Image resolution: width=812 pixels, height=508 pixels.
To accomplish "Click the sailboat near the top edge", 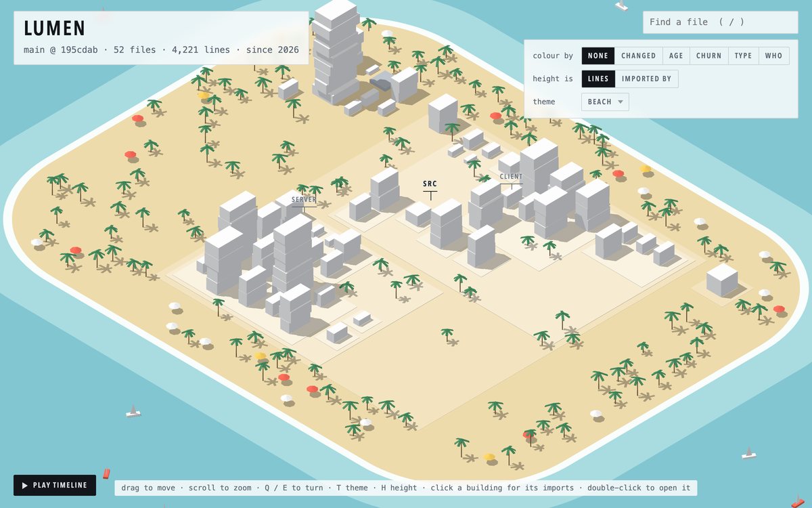I will [621, 5].
